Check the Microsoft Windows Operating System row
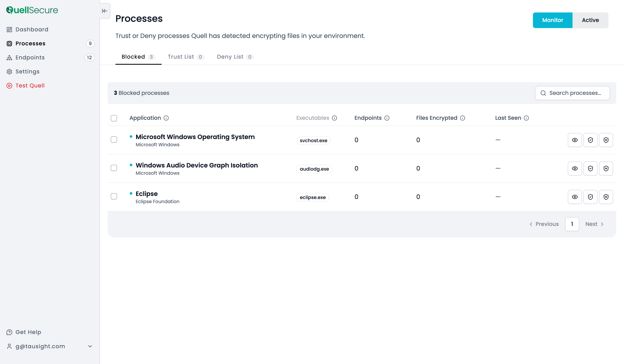 pyautogui.click(x=114, y=139)
